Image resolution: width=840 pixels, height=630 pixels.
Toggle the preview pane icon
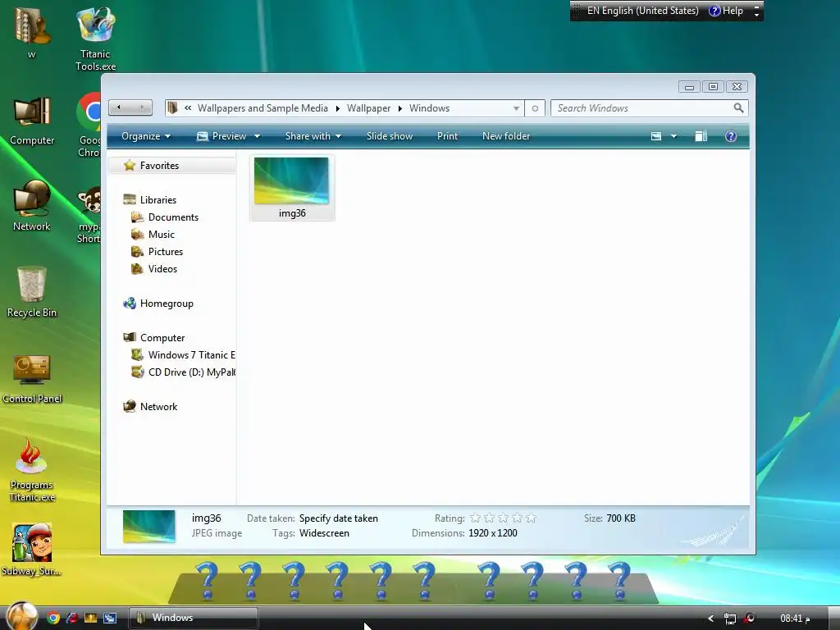701,136
